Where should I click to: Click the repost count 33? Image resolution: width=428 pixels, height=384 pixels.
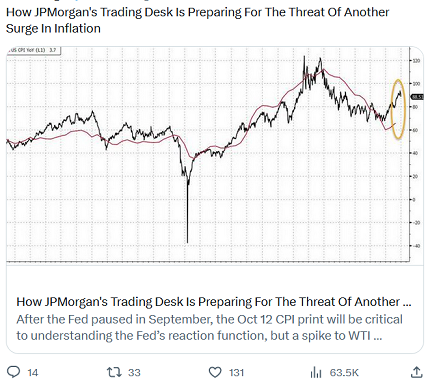[x=134, y=372]
